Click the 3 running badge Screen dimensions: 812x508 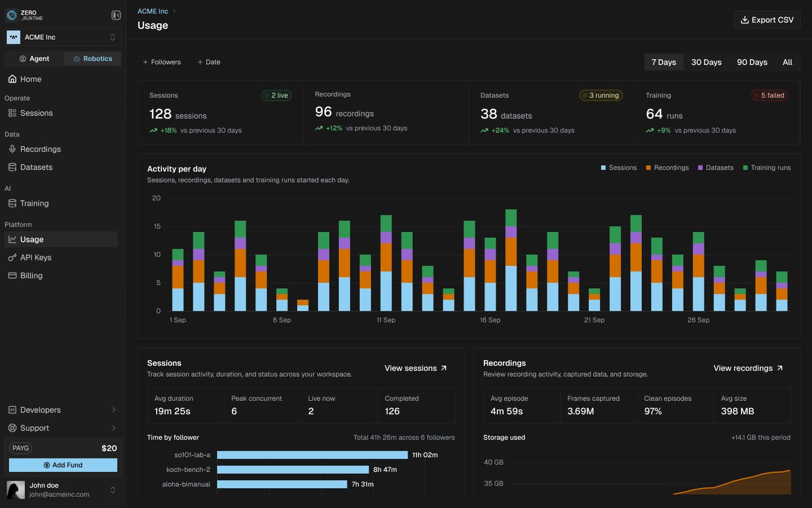(601, 95)
